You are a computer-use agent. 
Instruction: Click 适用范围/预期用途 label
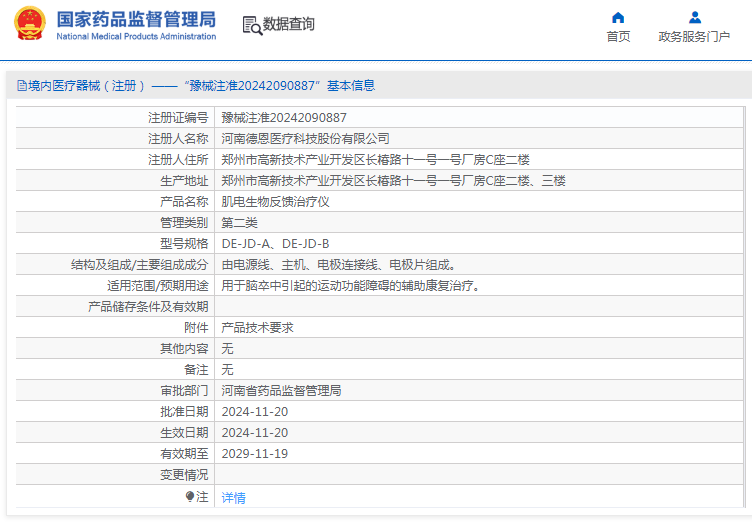click(x=158, y=286)
